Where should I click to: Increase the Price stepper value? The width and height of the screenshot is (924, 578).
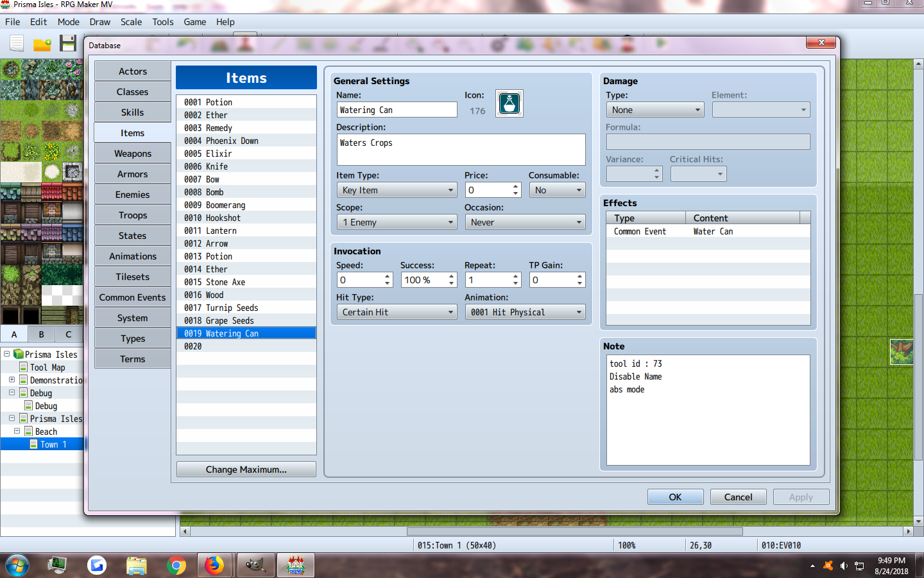(515, 187)
